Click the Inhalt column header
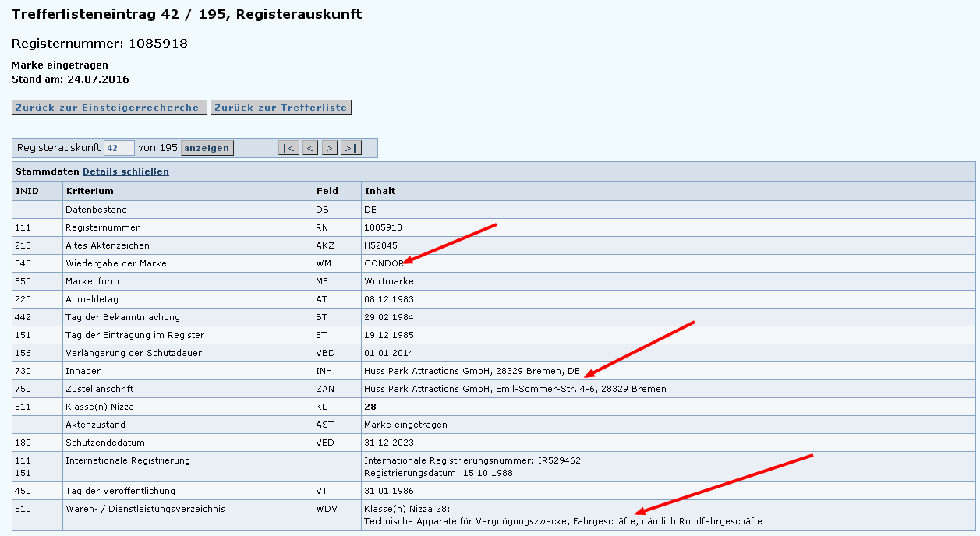The height and width of the screenshot is (536, 980). 380,191
